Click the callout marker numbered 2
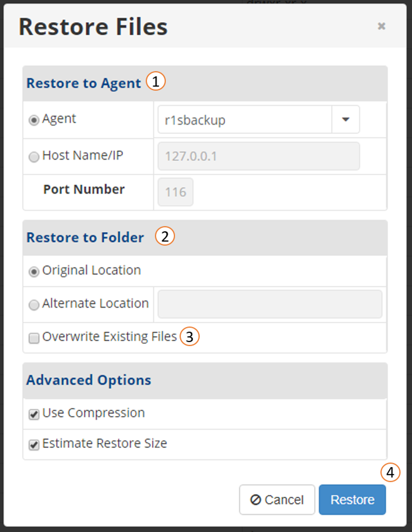This screenshot has width=412, height=532. click(165, 236)
